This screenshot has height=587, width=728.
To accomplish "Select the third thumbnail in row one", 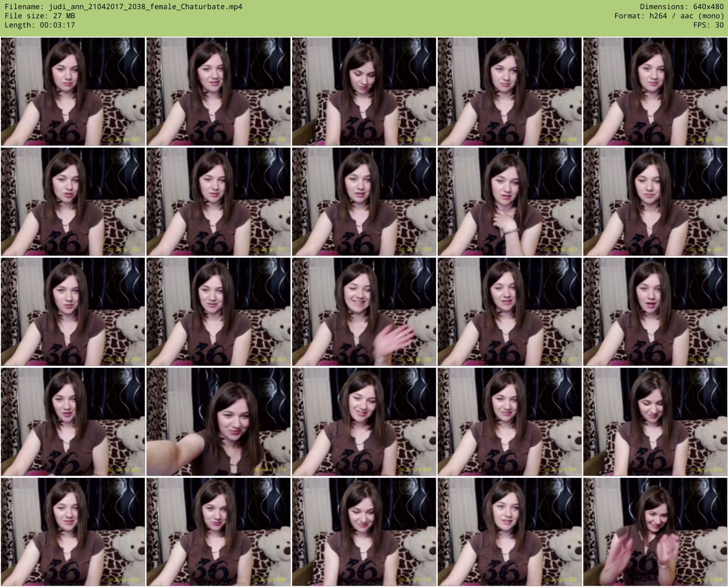I will pos(364,92).
